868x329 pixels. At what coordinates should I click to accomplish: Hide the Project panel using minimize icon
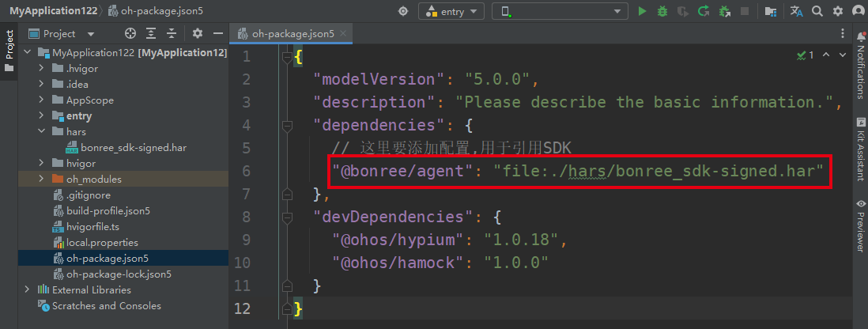pos(217,34)
